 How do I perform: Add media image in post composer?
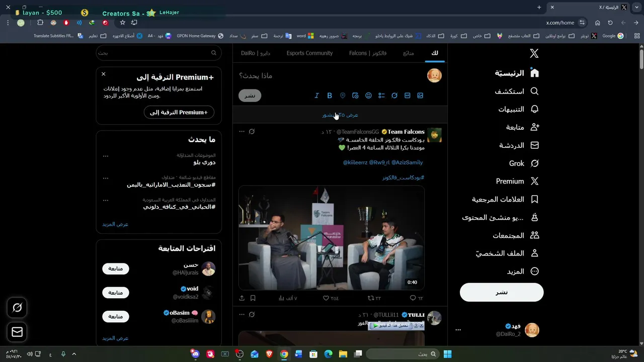420,96
